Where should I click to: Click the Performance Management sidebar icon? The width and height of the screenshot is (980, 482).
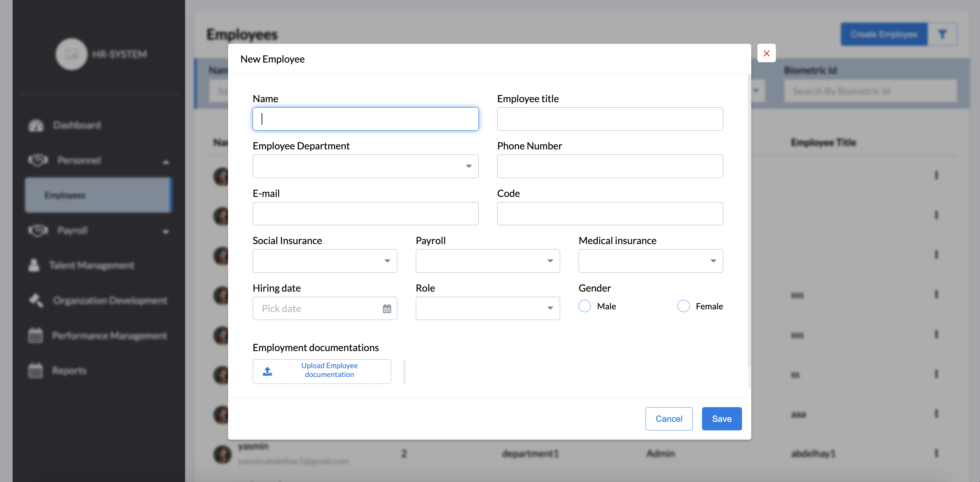(35, 335)
